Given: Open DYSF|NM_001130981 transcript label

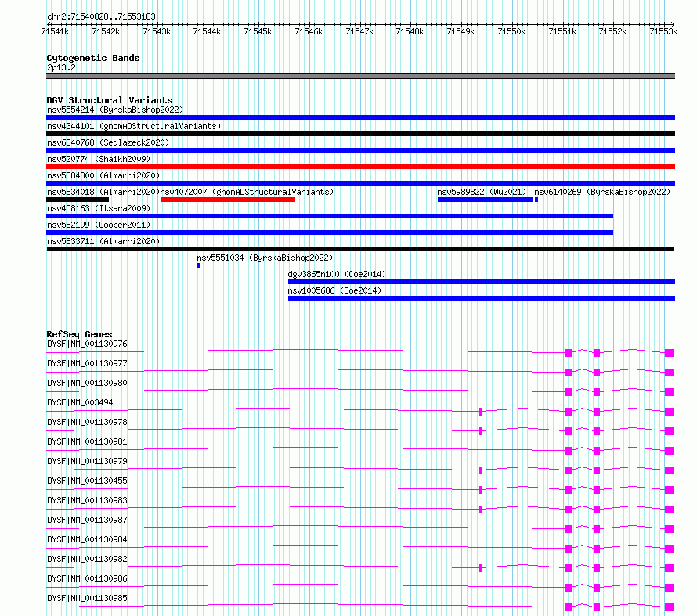Looking at the screenshot, I should click(87, 441).
